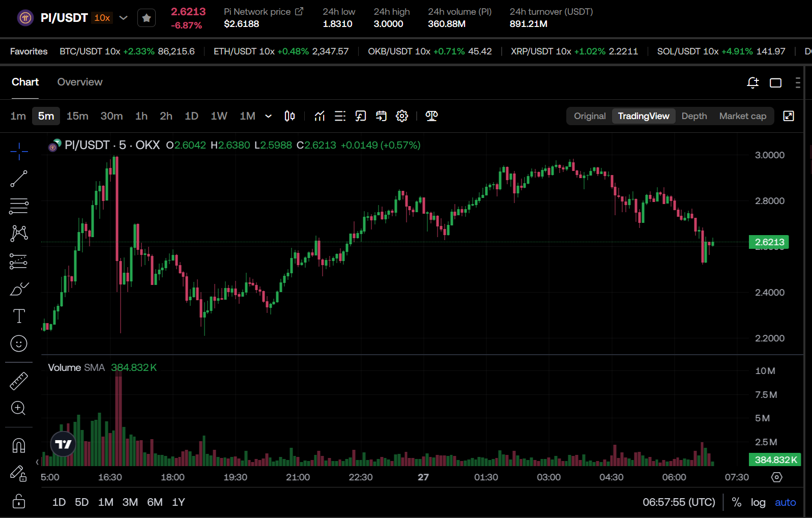Collapse the drawing toolbar with the side arrow

pyautogui.click(x=37, y=462)
